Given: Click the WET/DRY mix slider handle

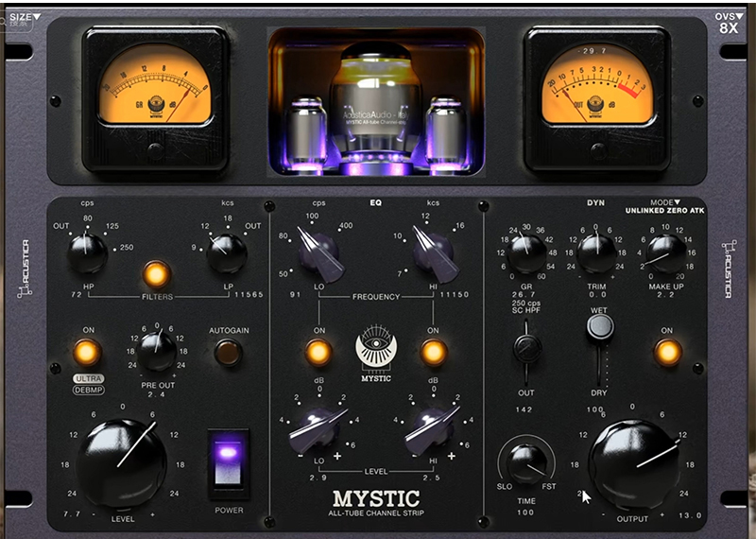Looking at the screenshot, I should coord(599,327).
